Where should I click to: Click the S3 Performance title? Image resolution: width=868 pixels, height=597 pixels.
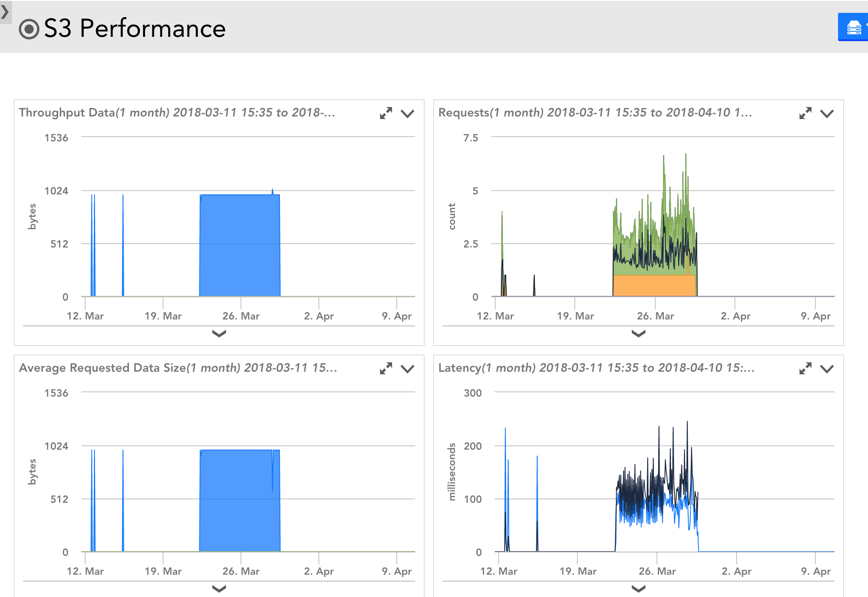click(x=135, y=29)
